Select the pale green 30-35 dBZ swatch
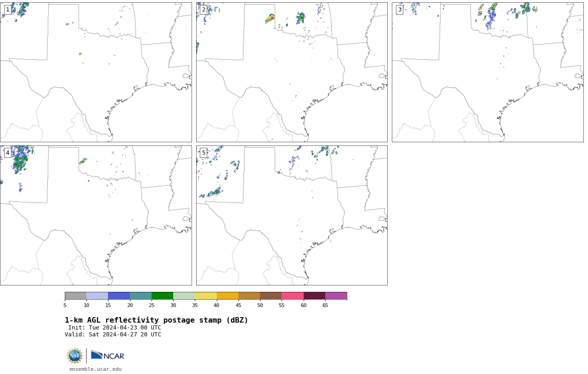 pos(184,296)
